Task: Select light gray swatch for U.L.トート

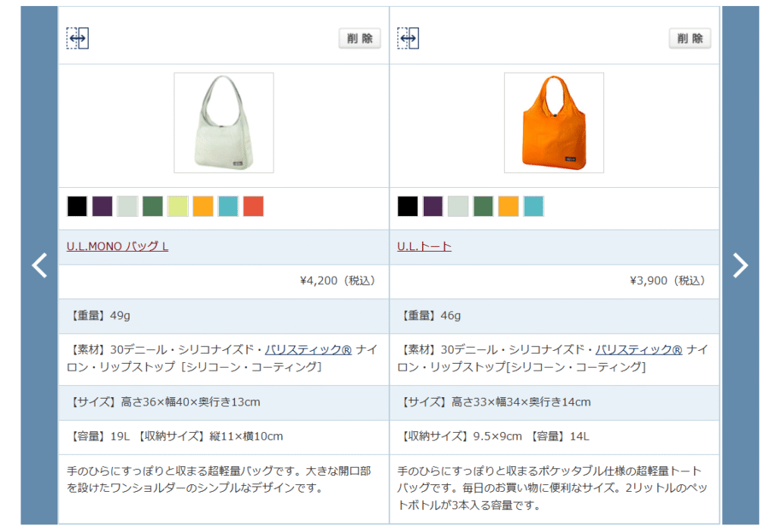Action: (458, 206)
